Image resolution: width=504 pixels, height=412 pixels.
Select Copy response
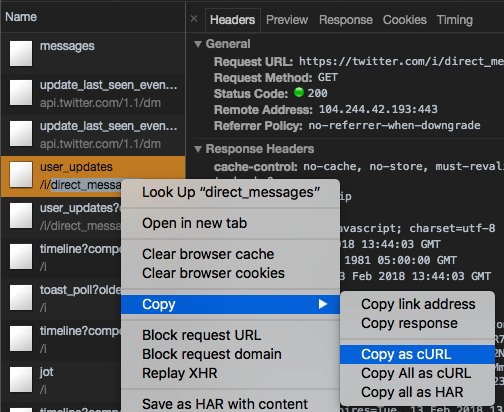tap(417, 323)
